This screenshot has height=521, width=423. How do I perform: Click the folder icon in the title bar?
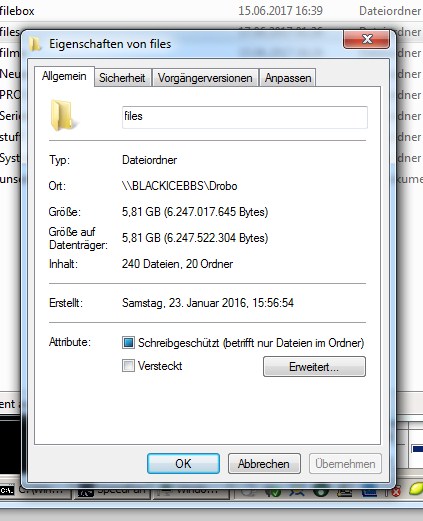(35, 44)
